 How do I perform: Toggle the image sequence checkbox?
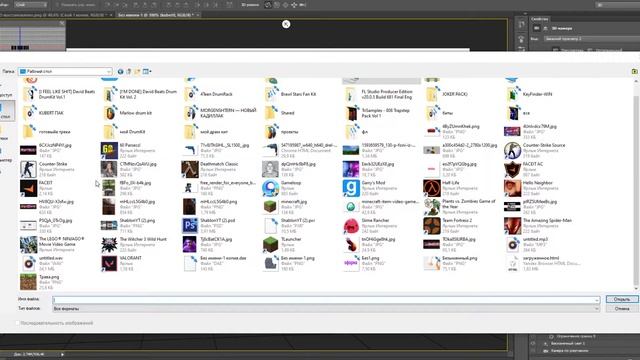pyautogui.click(x=17, y=323)
